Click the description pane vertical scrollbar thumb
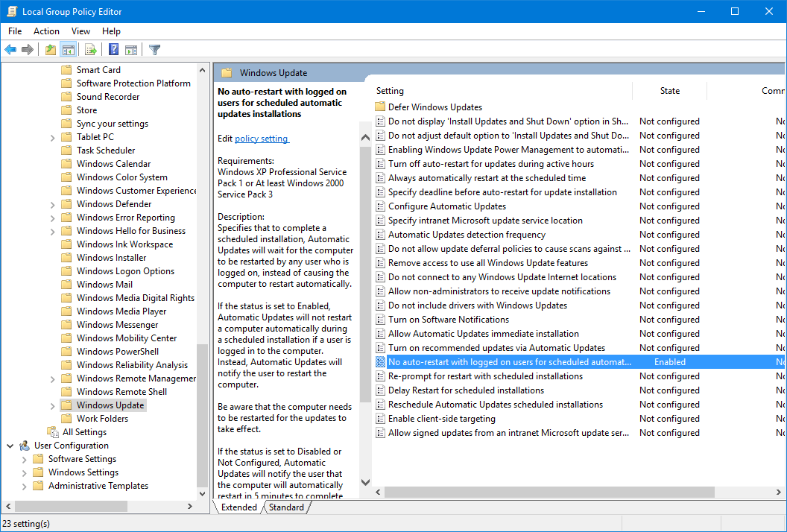 coord(365,274)
